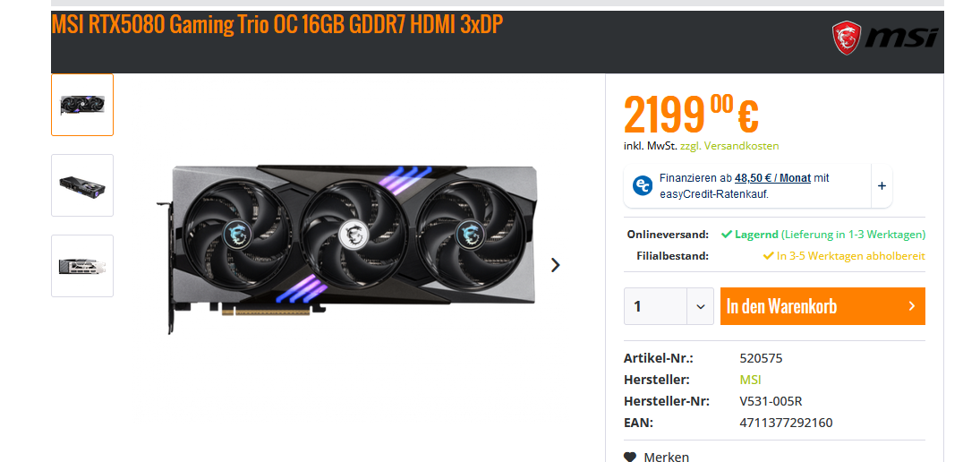Show next product image with right arrow
This screenshot has height=462, width=980.
[x=555, y=265]
